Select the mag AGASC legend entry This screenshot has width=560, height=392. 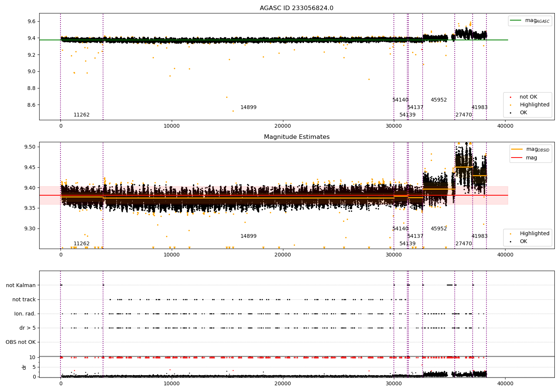pos(530,21)
